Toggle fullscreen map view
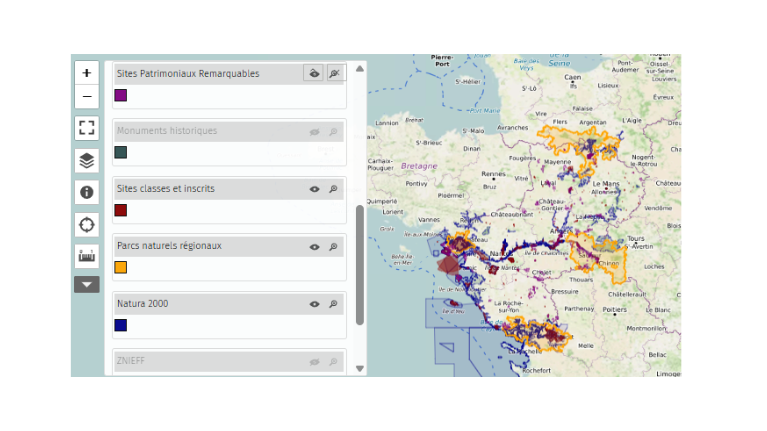The image size is (767, 431). click(87, 128)
